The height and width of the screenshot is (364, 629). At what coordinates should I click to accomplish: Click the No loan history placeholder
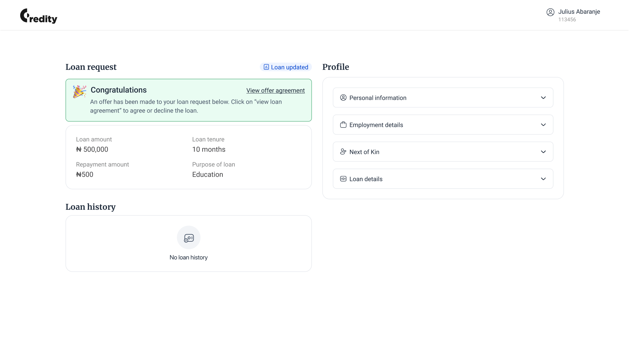tap(189, 257)
